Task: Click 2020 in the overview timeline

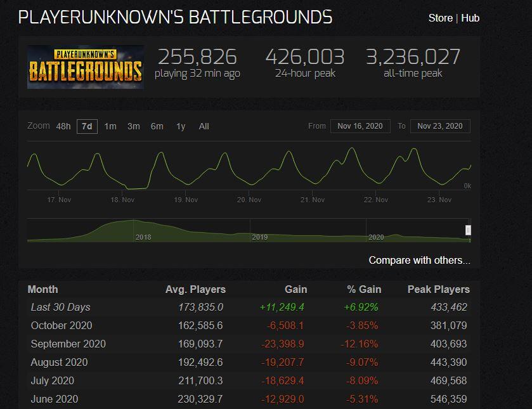Action: click(376, 237)
